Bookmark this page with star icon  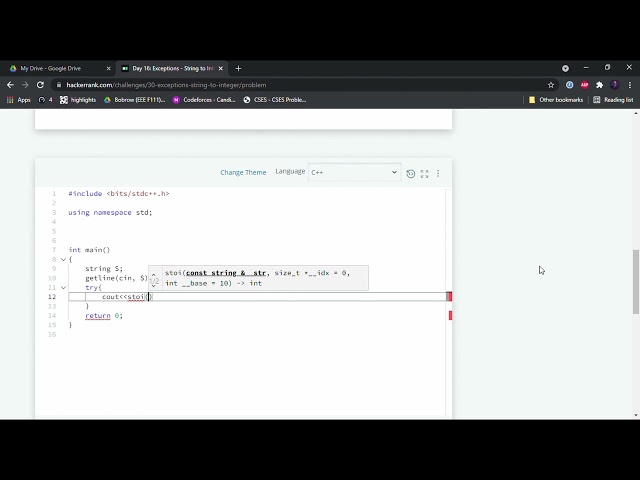551,85
